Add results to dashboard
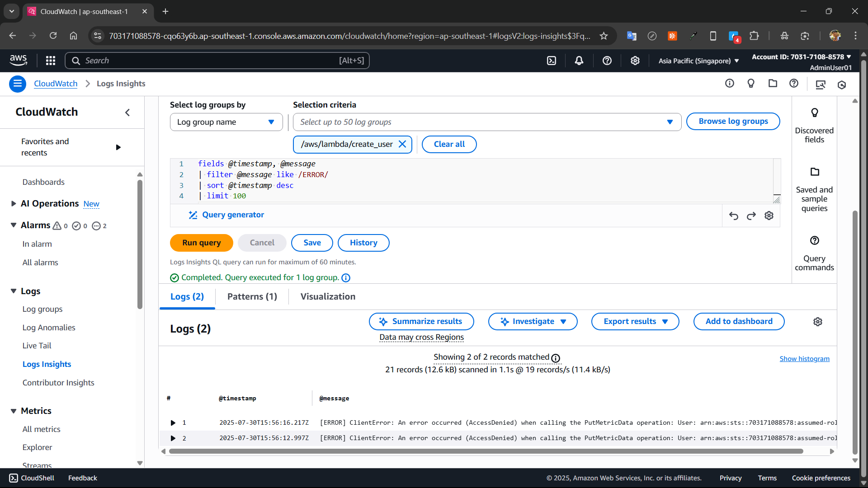 point(739,322)
